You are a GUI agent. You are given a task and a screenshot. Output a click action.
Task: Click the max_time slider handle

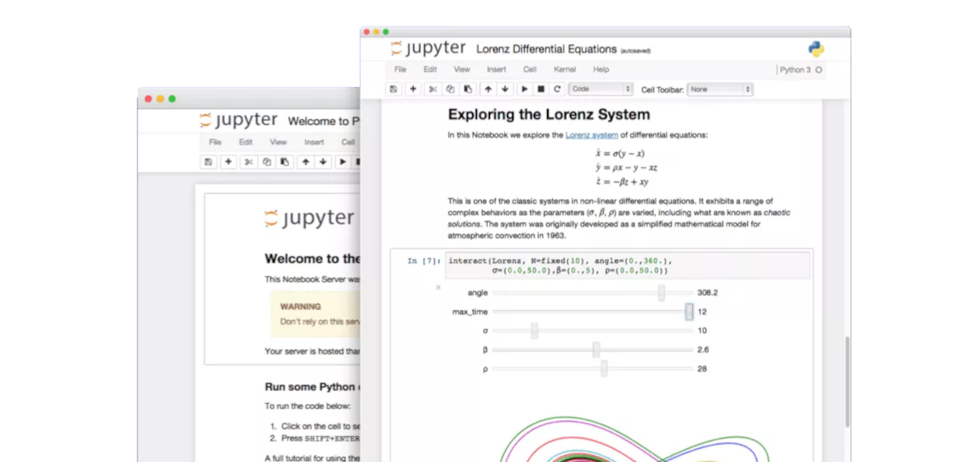point(689,312)
